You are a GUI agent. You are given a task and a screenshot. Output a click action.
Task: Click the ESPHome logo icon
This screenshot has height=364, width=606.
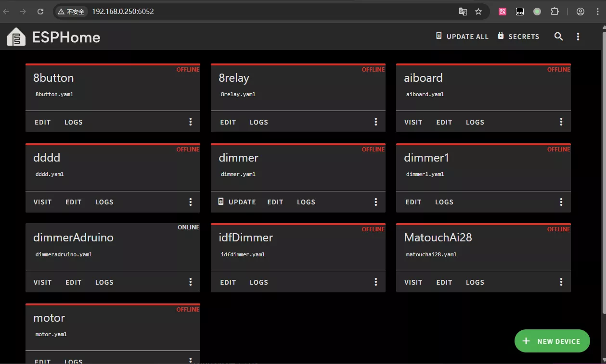pyautogui.click(x=16, y=37)
